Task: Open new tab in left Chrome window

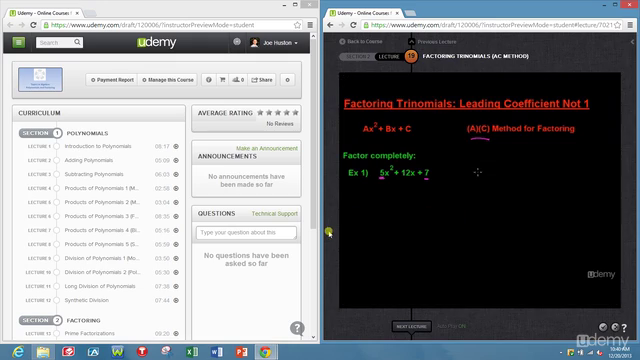Action: [90, 13]
